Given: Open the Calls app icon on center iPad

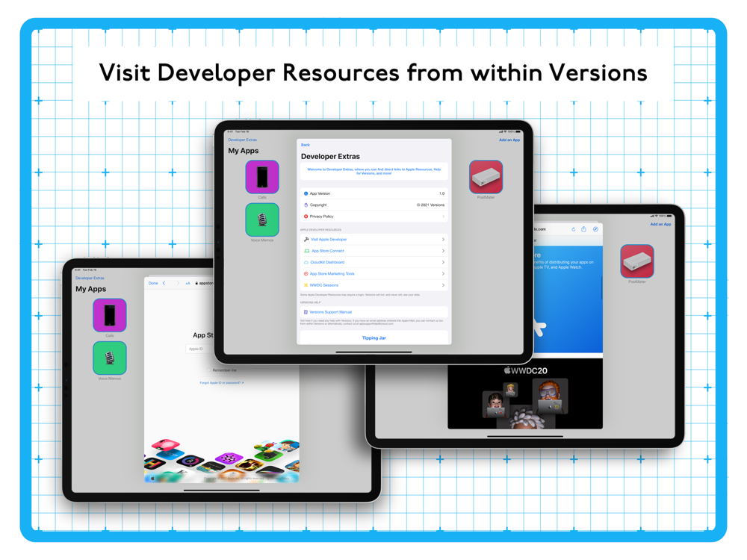Looking at the screenshot, I should coord(262,177).
